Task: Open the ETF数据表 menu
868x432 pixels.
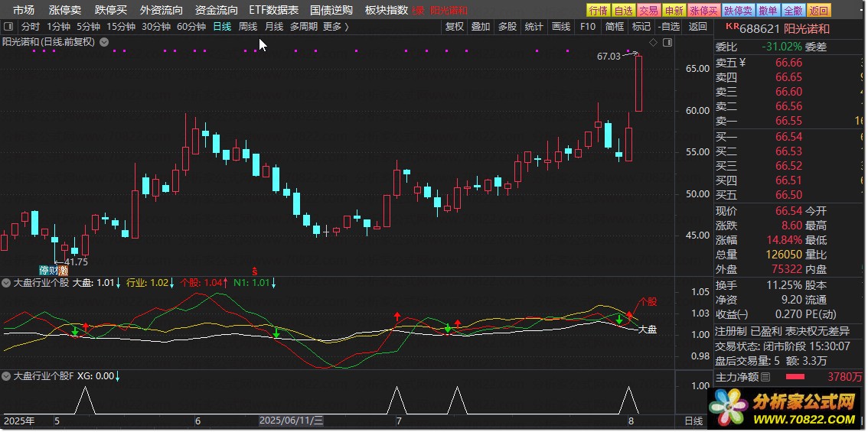Action: click(273, 10)
